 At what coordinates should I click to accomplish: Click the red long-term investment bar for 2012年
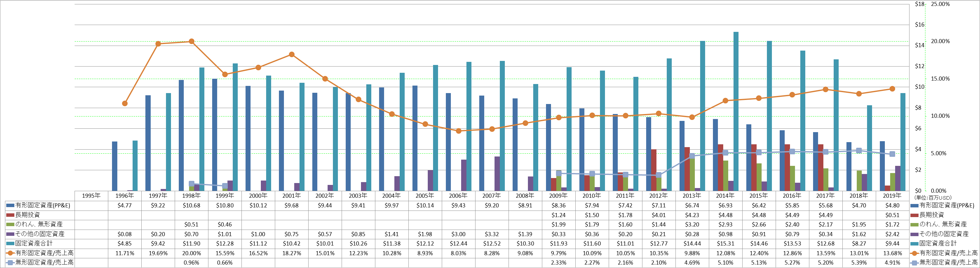coord(654,170)
